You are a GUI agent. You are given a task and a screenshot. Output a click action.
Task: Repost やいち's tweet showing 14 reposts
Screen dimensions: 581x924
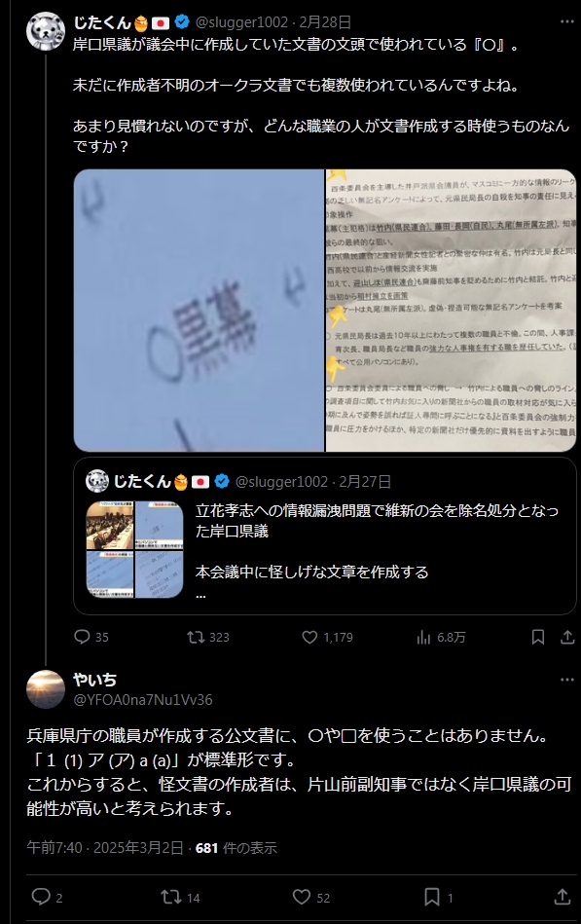pyautogui.click(x=180, y=897)
